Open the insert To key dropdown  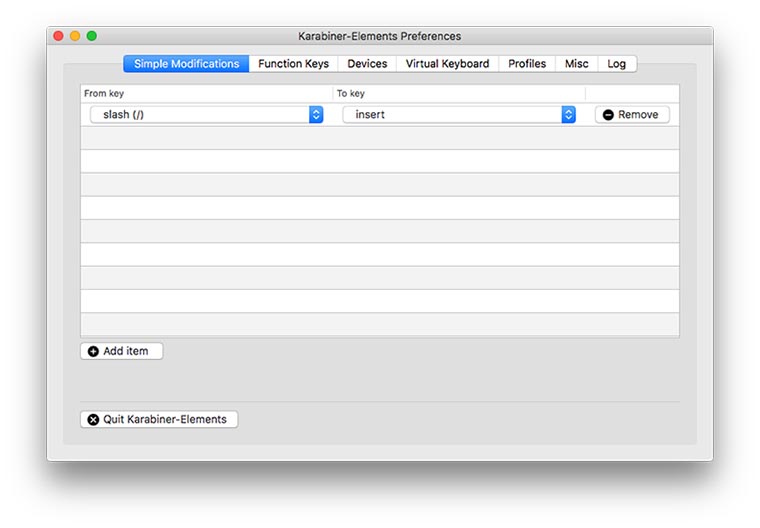pos(459,115)
